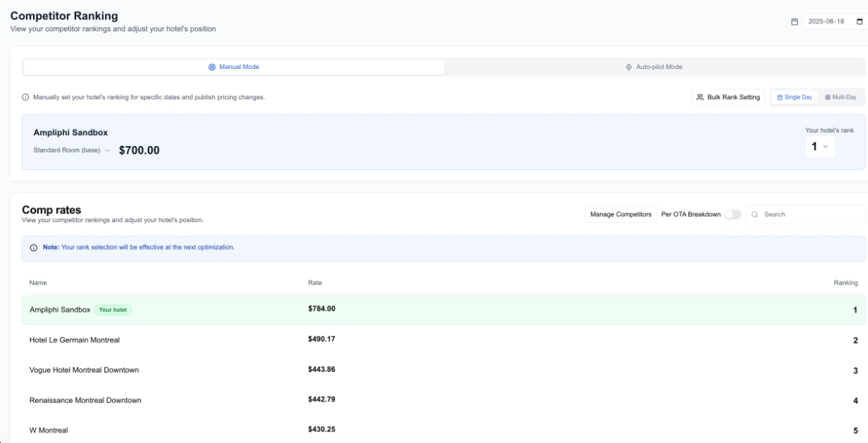Click ranking number 5 for W Montreal

point(856,431)
